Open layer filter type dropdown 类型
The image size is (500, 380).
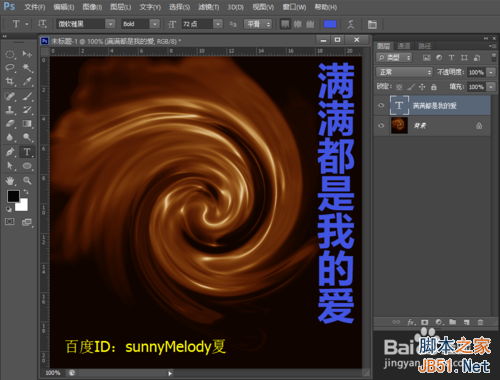(x=394, y=58)
